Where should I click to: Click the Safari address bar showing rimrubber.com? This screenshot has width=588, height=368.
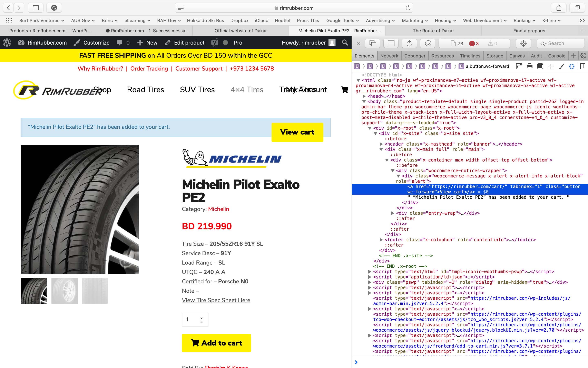point(294,8)
